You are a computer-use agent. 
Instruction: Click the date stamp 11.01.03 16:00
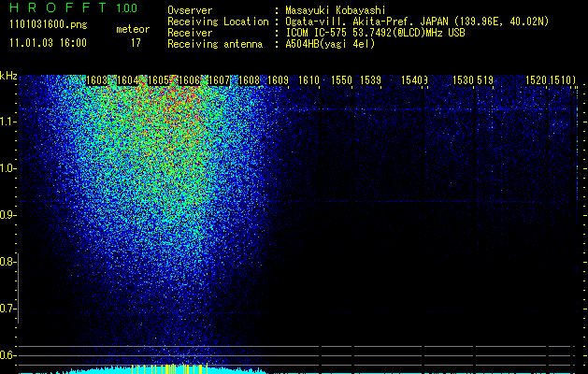48,43
